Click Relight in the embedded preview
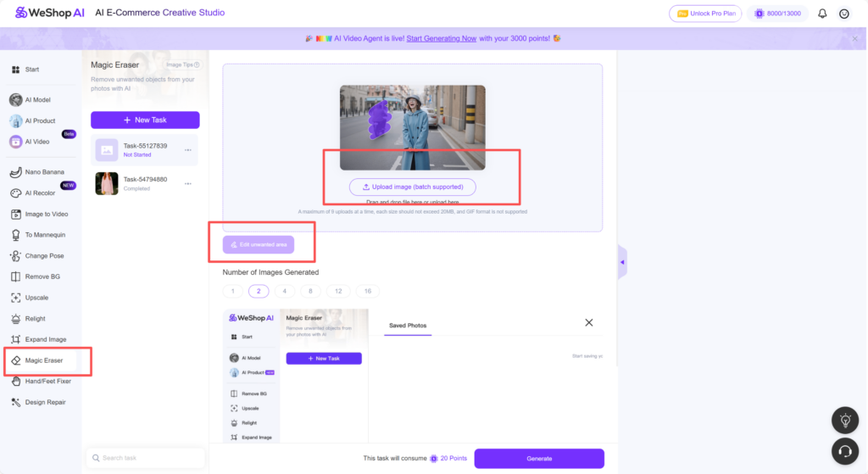Image resolution: width=868 pixels, height=474 pixels. click(x=243, y=423)
